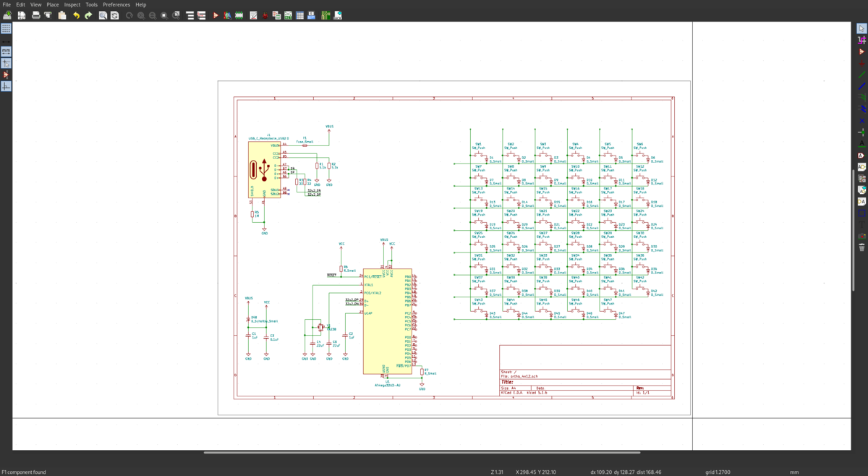Open the Inspect menu
This screenshot has height=476, width=868.
[72, 4]
